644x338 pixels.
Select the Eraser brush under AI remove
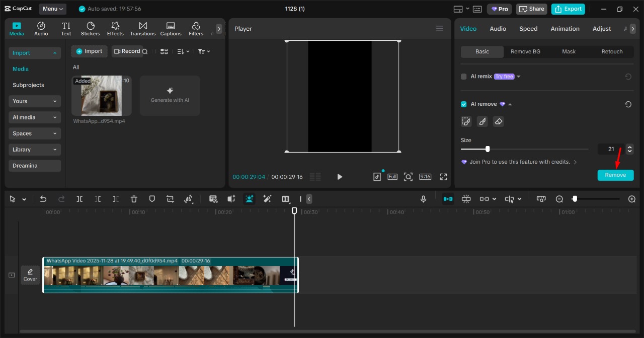click(x=498, y=121)
